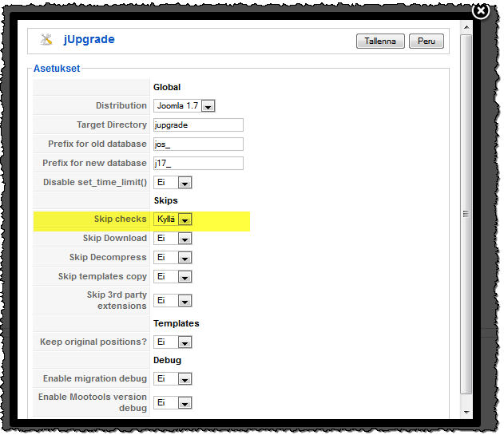Click the Prefix for old database field
504x439 pixels.
pos(197,144)
